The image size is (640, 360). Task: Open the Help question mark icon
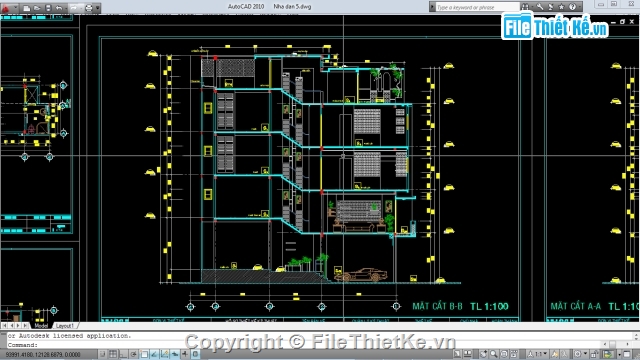572,7
